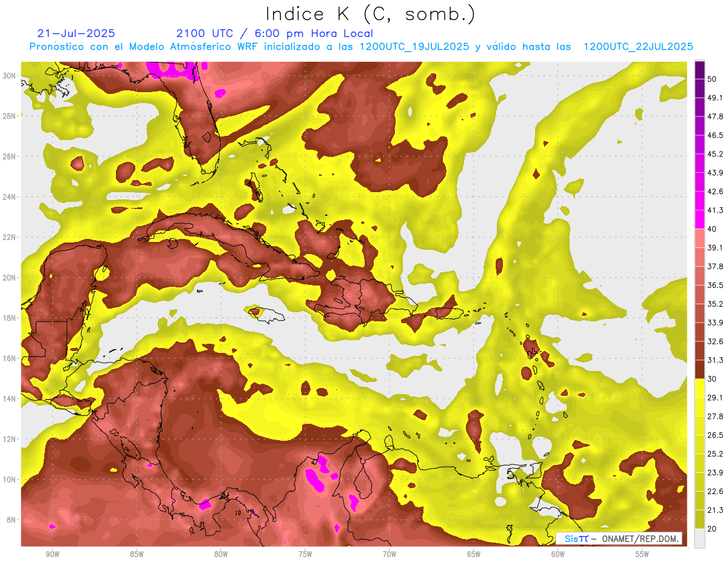This screenshot has height=562, width=728.
Task: Click the 20N latitude label
Action: pyautogui.click(x=10, y=278)
